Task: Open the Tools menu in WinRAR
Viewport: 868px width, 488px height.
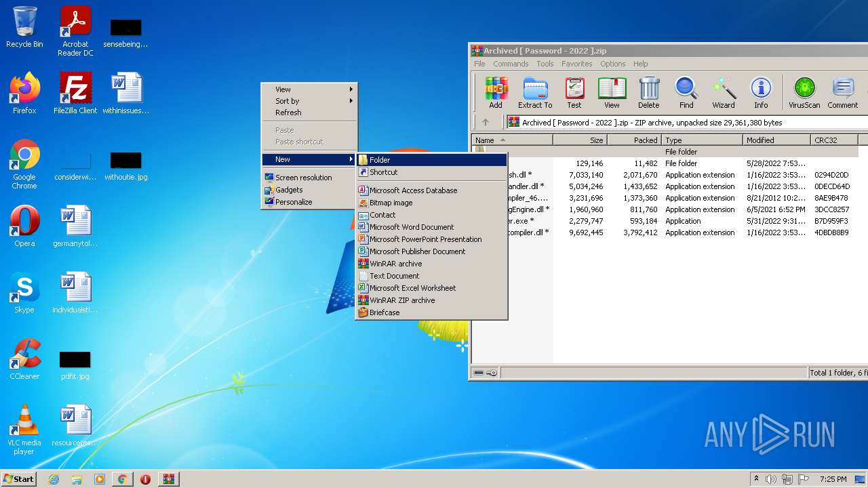Action: pyautogui.click(x=545, y=64)
